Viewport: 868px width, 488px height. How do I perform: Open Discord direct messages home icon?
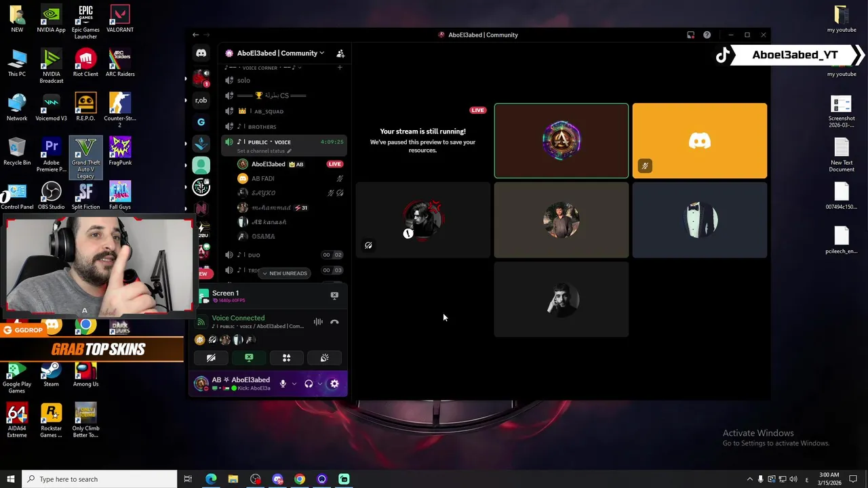tap(201, 53)
